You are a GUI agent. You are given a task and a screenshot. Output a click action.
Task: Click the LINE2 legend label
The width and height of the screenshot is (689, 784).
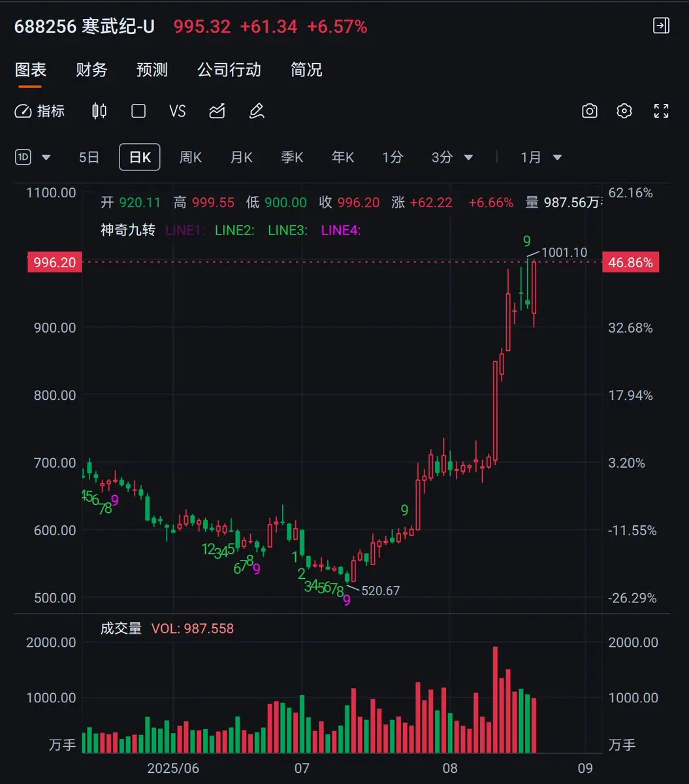tap(234, 230)
